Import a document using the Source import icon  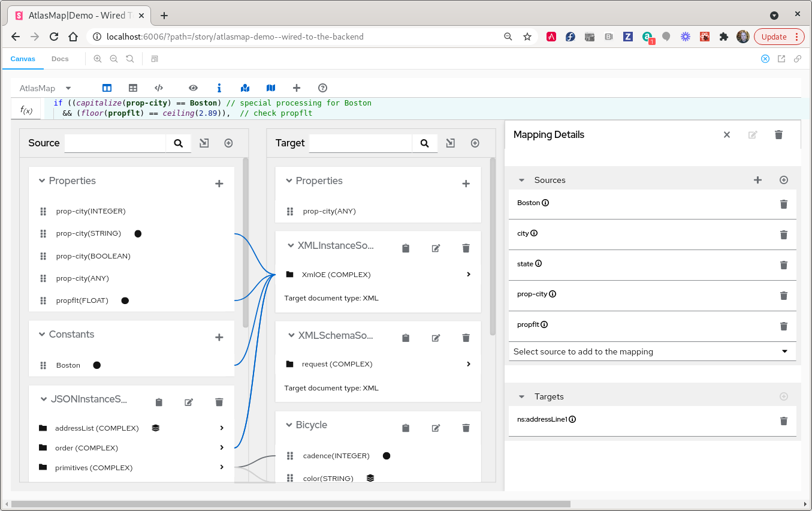point(204,143)
